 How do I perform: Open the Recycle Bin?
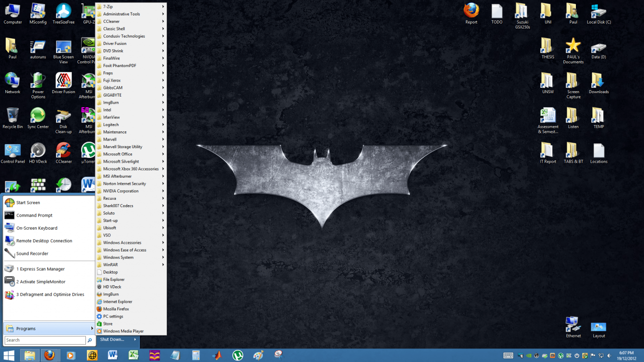click(x=13, y=118)
